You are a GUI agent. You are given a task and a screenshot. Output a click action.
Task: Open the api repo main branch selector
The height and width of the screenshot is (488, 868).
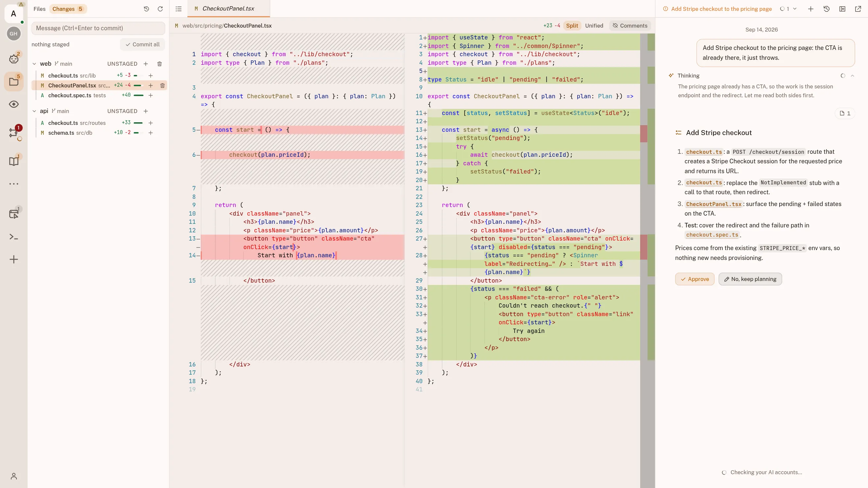[x=60, y=111]
